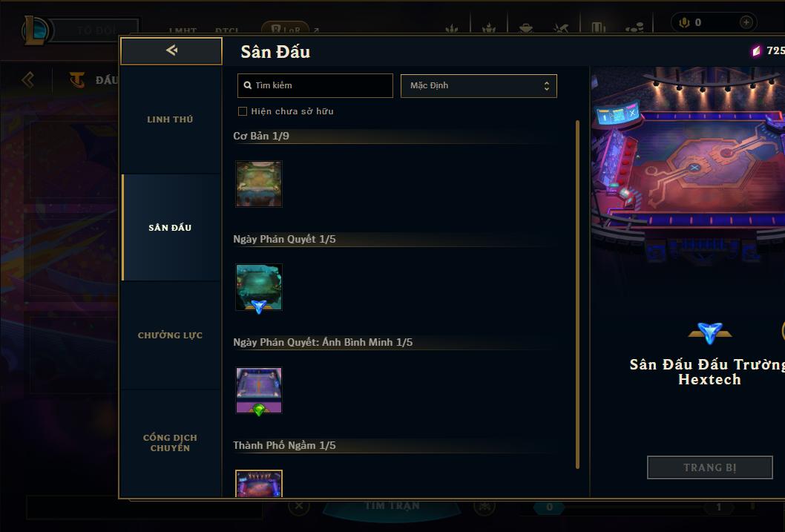Viewport: 785px width, 532px height.
Task: Select the Thành Phố Ngầm arena thumbnail
Action: [259, 484]
